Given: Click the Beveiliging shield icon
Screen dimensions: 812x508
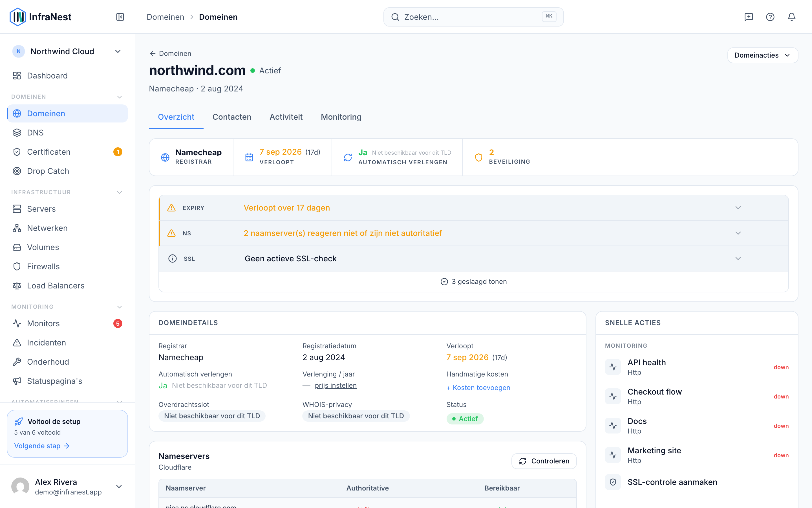Looking at the screenshot, I should (x=479, y=157).
